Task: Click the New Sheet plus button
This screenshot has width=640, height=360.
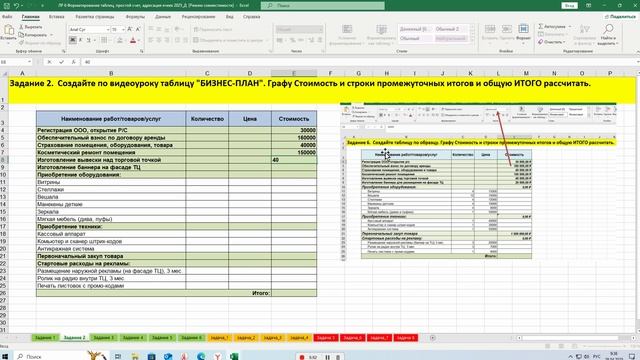Action: 433,338
